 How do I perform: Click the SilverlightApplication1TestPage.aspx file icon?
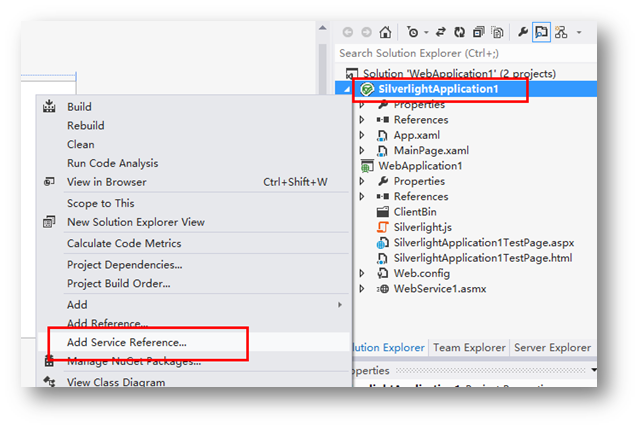pos(382,243)
